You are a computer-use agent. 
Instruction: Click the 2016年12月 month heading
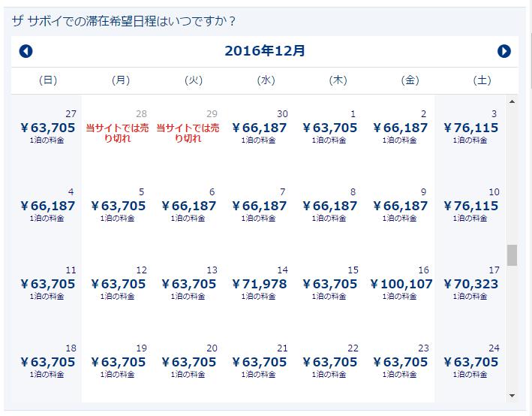point(265,51)
